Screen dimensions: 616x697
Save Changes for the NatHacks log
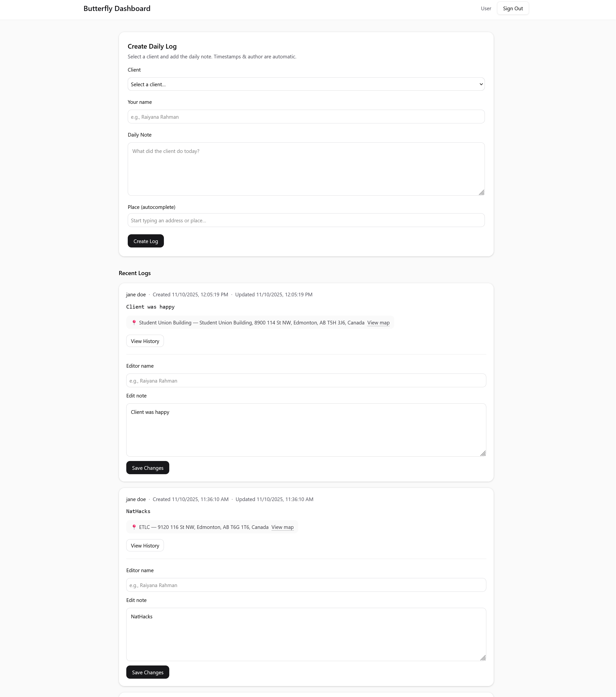pos(148,673)
